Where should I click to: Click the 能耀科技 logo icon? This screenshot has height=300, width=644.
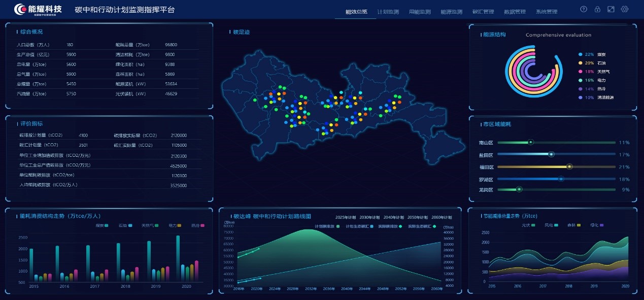pos(21,9)
